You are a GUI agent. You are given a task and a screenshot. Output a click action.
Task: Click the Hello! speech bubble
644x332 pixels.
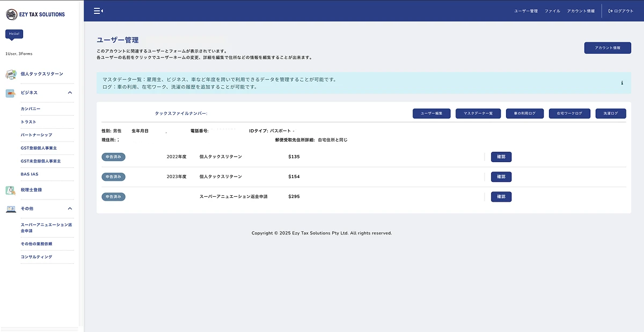14,34
